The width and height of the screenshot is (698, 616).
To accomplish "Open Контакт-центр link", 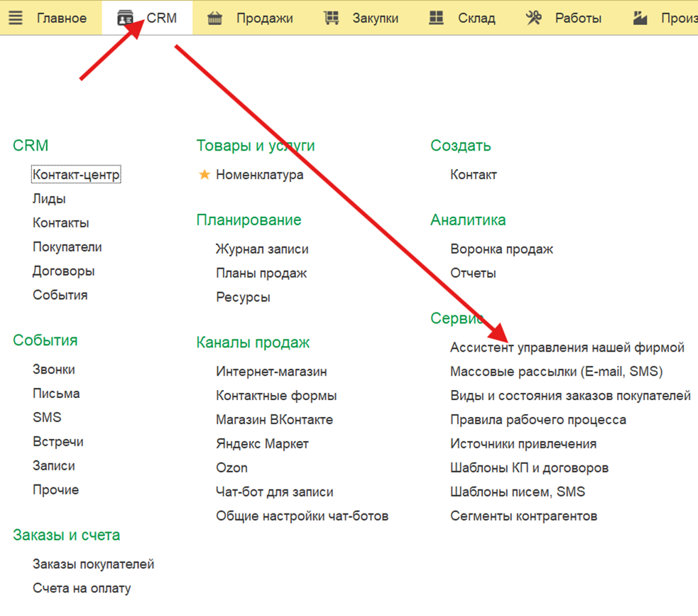I will pyautogui.click(x=76, y=174).
